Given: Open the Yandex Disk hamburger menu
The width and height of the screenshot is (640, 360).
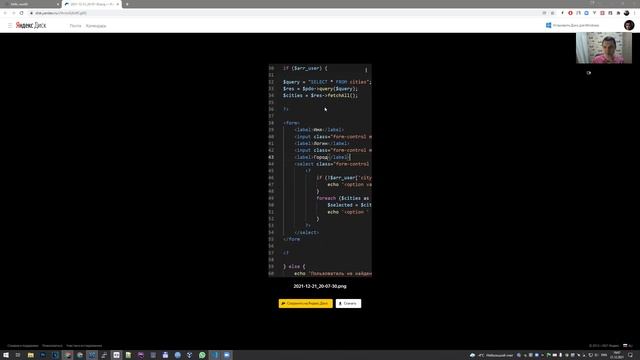Looking at the screenshot, I should pyautogui.click(x=9, y=25).
